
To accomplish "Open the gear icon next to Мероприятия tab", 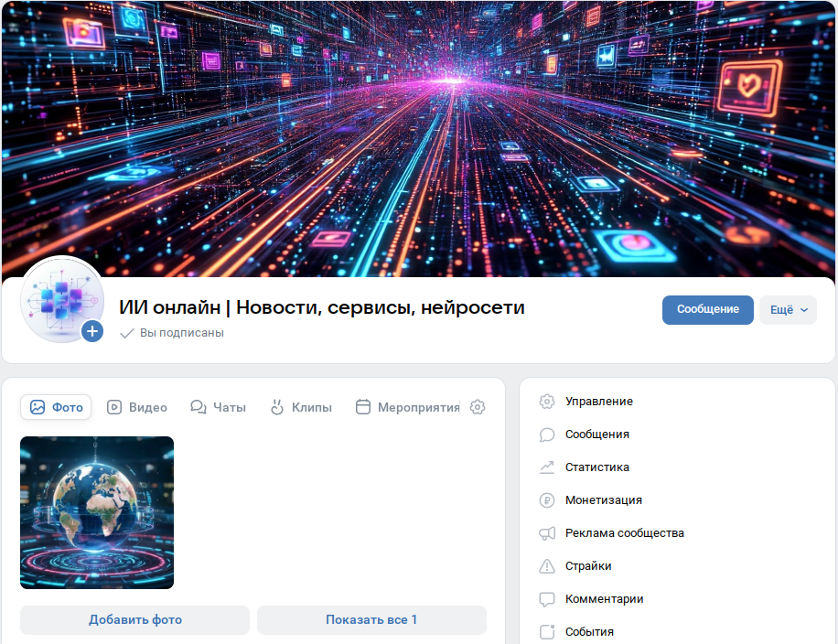I will (477, 406).
